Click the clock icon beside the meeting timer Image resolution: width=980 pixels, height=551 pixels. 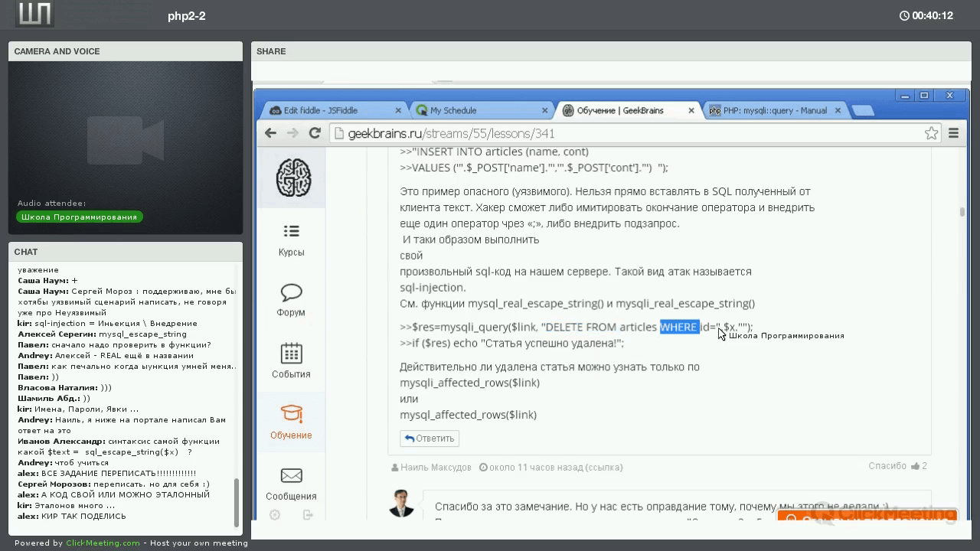[x=904, y=15]
